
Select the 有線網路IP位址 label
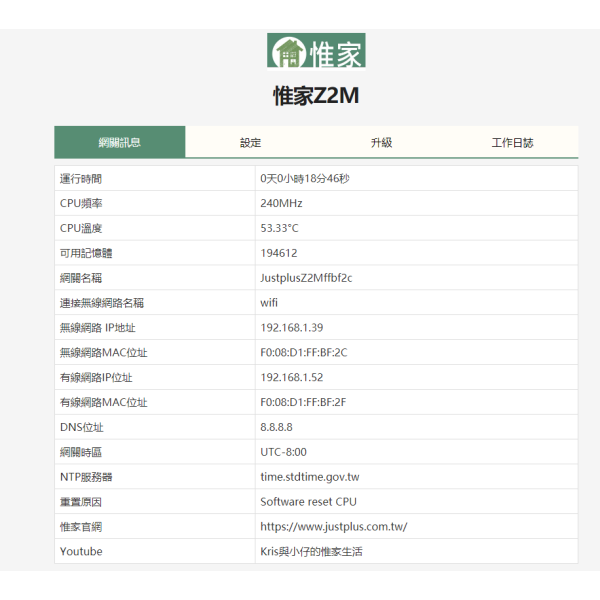pos(96,377)
